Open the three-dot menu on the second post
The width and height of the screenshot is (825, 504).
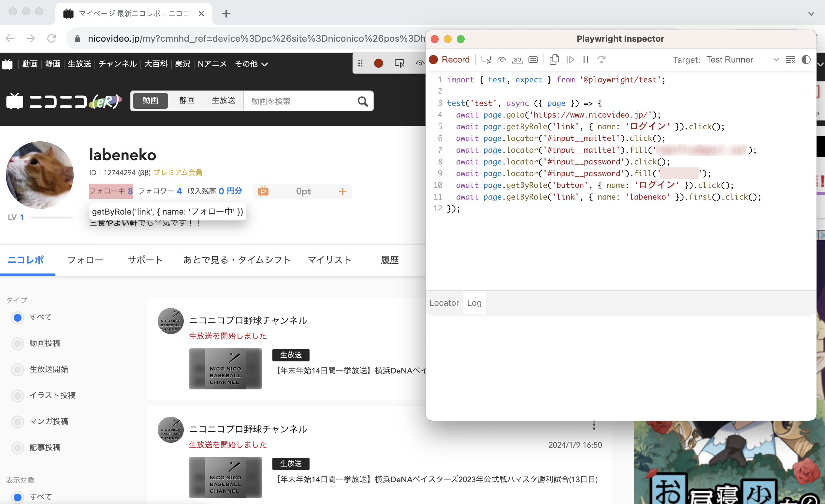pyautogui.click(x=594, y=425)
